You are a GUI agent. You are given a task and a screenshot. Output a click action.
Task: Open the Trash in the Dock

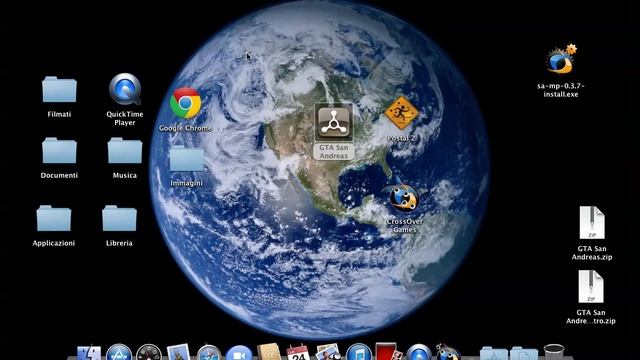click(x=554, y=353)
